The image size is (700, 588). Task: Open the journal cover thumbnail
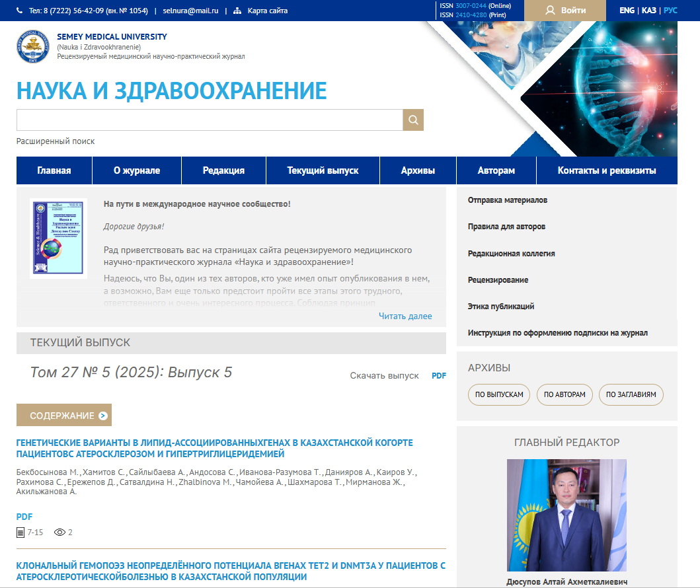[x=58, y=239]
